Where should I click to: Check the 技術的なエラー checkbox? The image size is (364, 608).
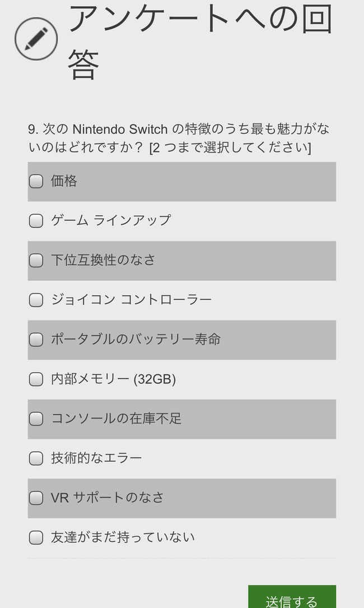pyautogui.click(x=36, y=458)
